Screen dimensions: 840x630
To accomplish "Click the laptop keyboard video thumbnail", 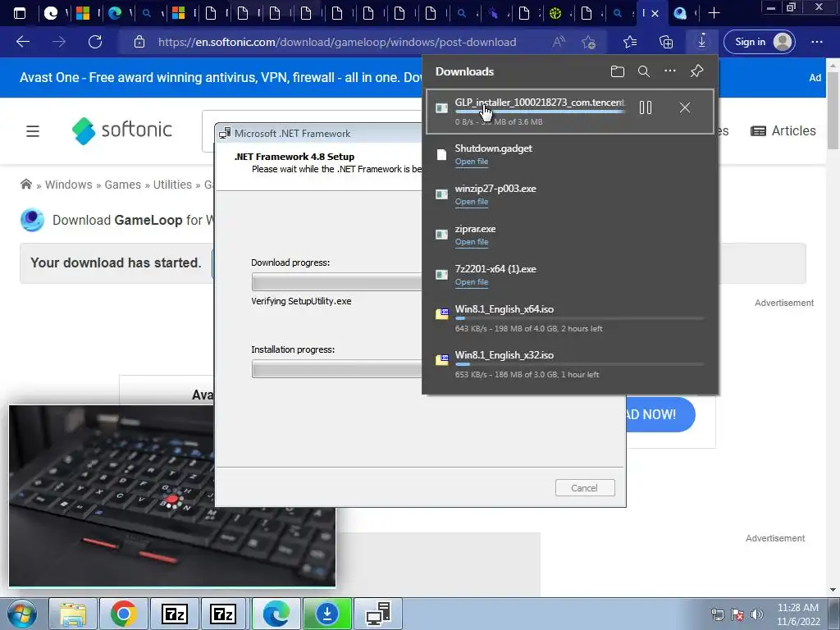I will (x=172, y=496).
